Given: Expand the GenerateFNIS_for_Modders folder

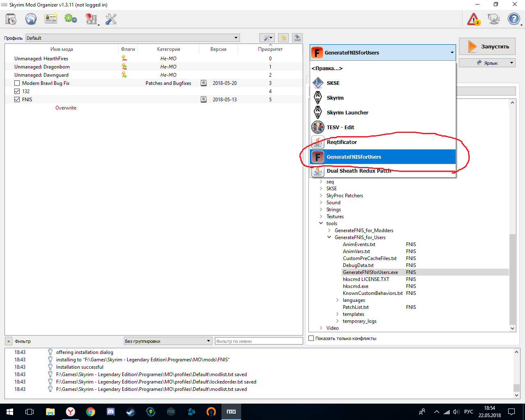Looking at the screenshot, I should (329, 231).
